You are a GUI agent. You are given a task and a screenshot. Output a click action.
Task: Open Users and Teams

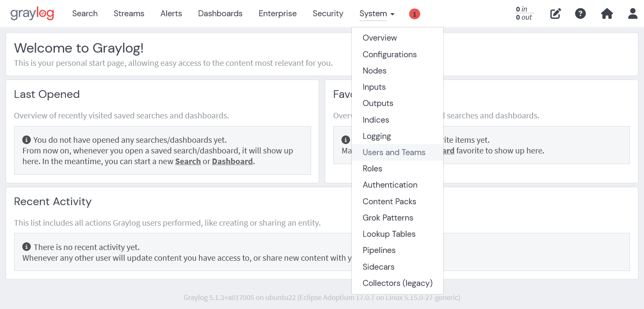click(398, 152)
